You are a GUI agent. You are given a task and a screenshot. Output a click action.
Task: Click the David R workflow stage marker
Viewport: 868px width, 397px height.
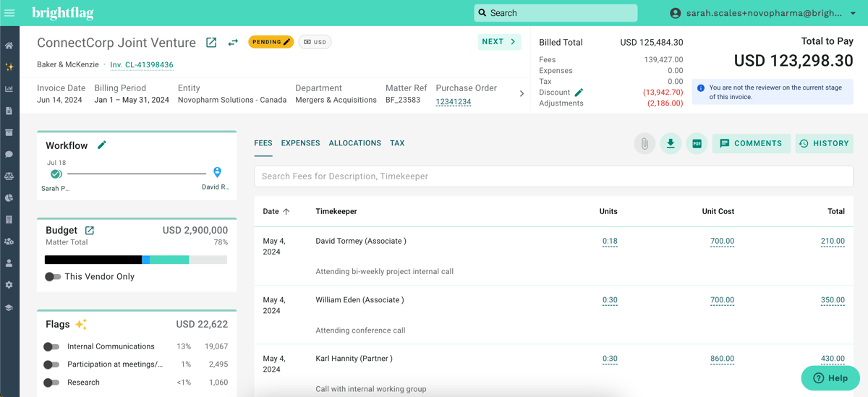click(217, 172)
